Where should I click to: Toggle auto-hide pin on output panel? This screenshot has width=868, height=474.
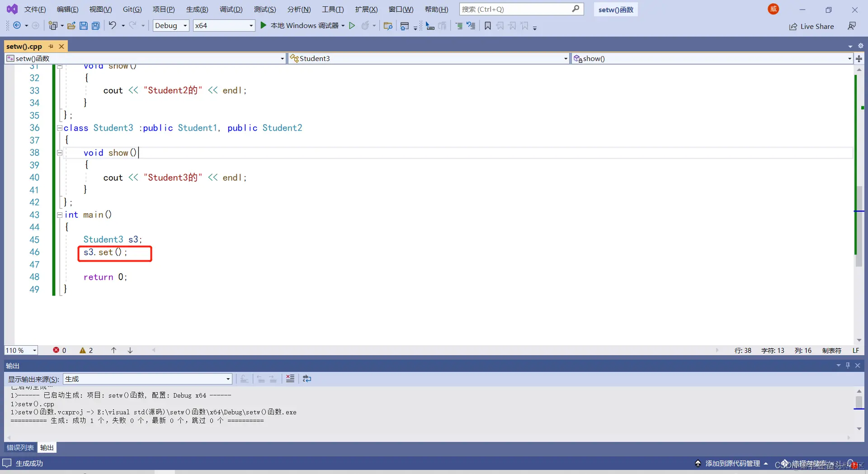pos(848,365)
